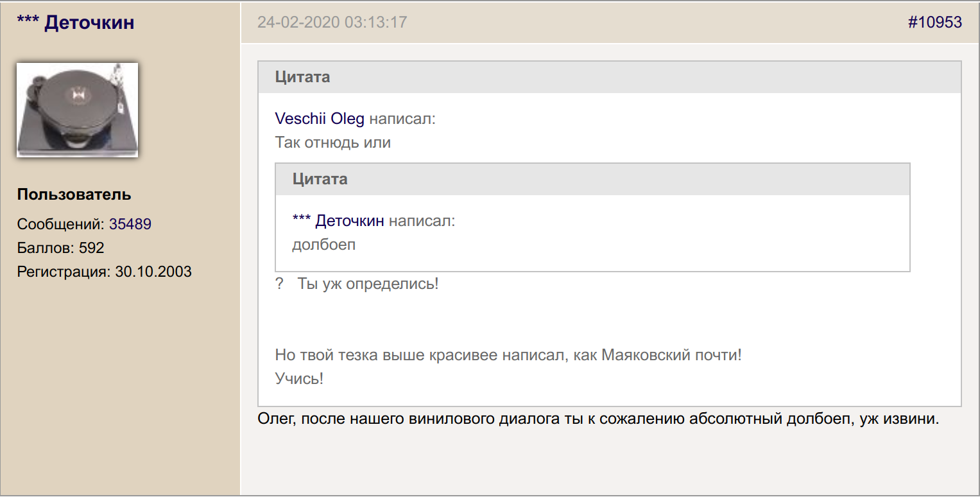Click the question mark below the nested quote

point(279,284)
